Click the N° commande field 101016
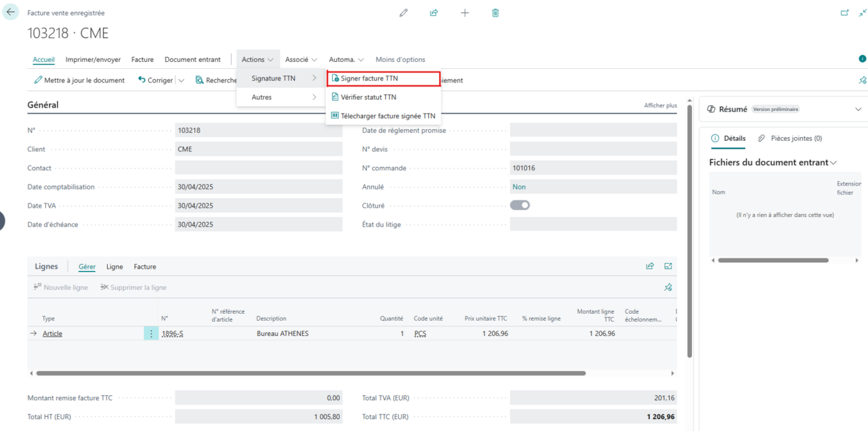868x431 pixels. click(593, 168)
